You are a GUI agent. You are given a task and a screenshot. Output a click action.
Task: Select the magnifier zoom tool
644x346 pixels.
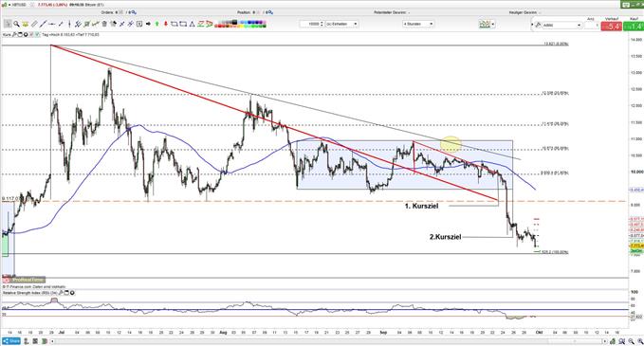point(16,25)
